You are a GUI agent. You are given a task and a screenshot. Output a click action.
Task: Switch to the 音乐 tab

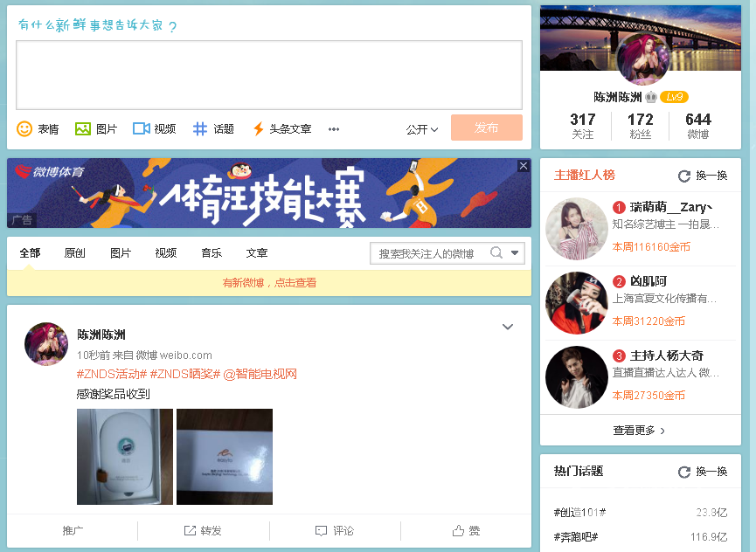pos(212,253)
